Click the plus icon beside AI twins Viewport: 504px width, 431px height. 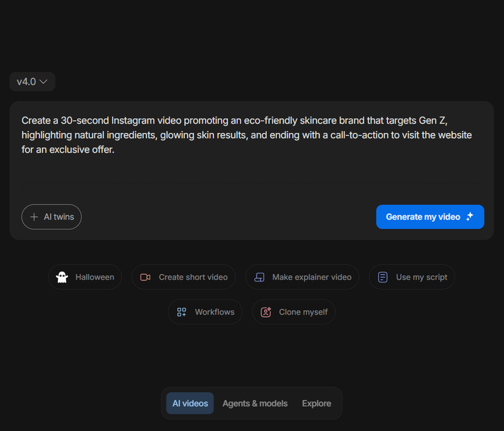coord(34,217)
